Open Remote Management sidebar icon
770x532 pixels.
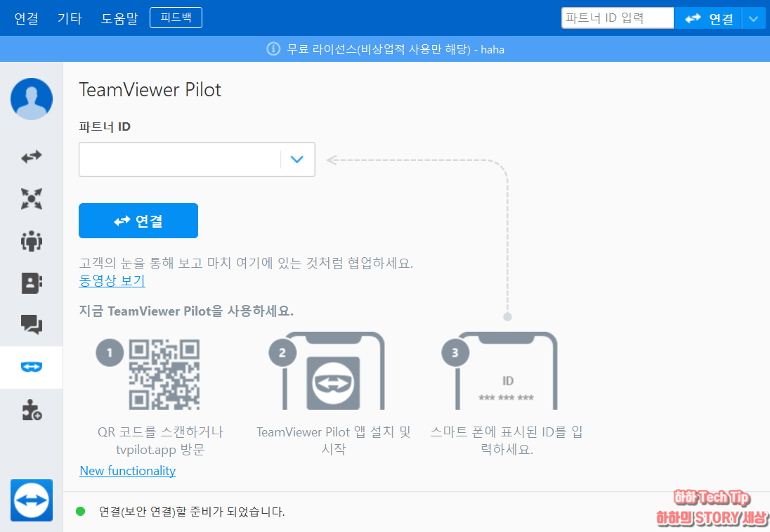click(32, 199)
